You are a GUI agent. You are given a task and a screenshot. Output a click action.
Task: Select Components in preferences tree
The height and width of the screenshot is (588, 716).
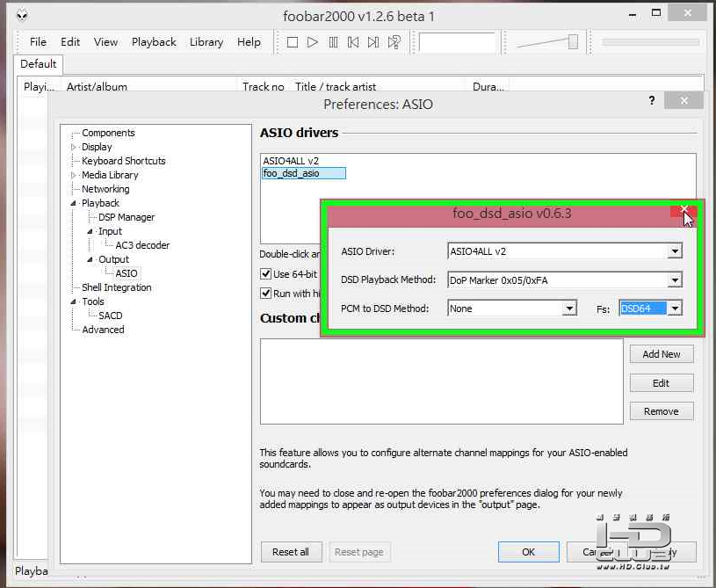[x=108, y=133]
